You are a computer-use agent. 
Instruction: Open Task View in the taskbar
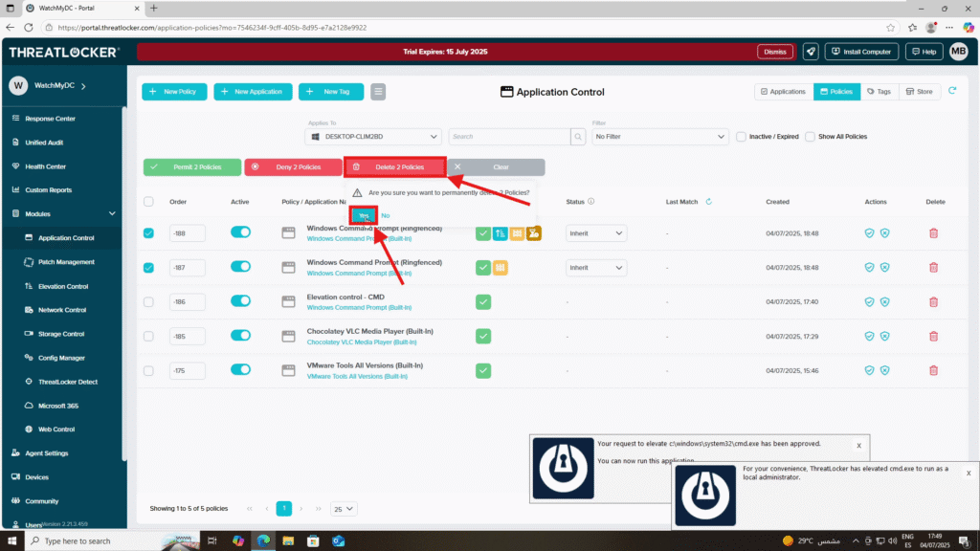tap(212, 541)
